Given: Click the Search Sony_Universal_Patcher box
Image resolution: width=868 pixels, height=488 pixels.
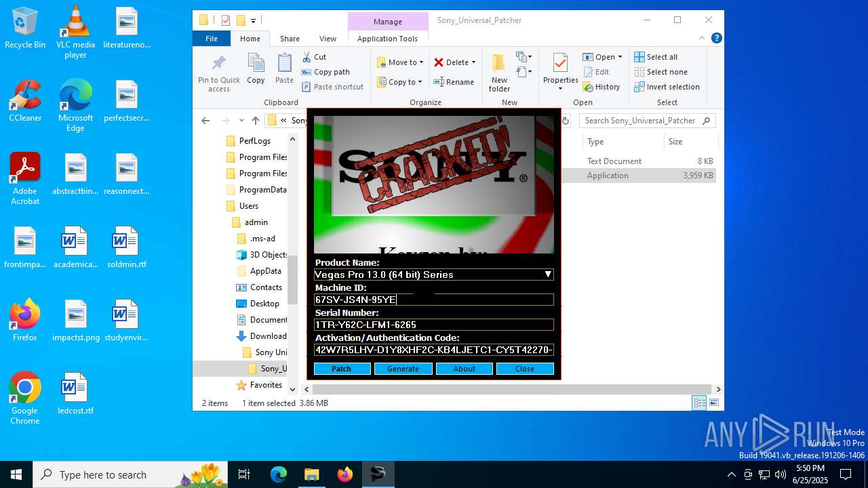Looking at the screenshot, I should 648,121.
